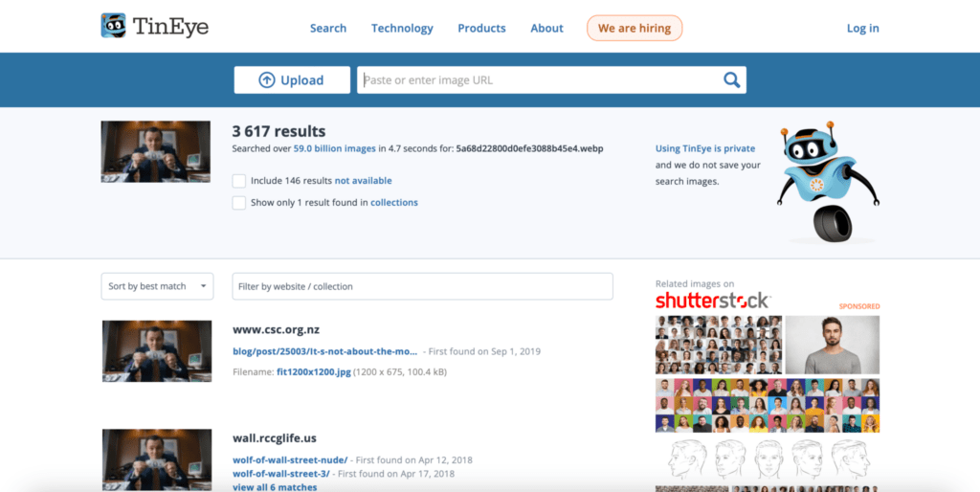
Task: Open Shutterstock image of man in gray shirt
Action: [x=833, y=346]
